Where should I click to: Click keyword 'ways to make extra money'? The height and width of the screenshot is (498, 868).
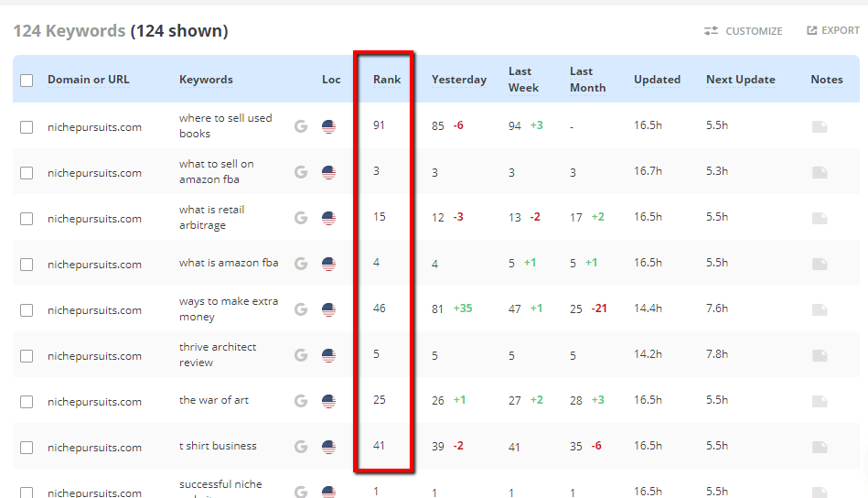(x=229, y=309)
